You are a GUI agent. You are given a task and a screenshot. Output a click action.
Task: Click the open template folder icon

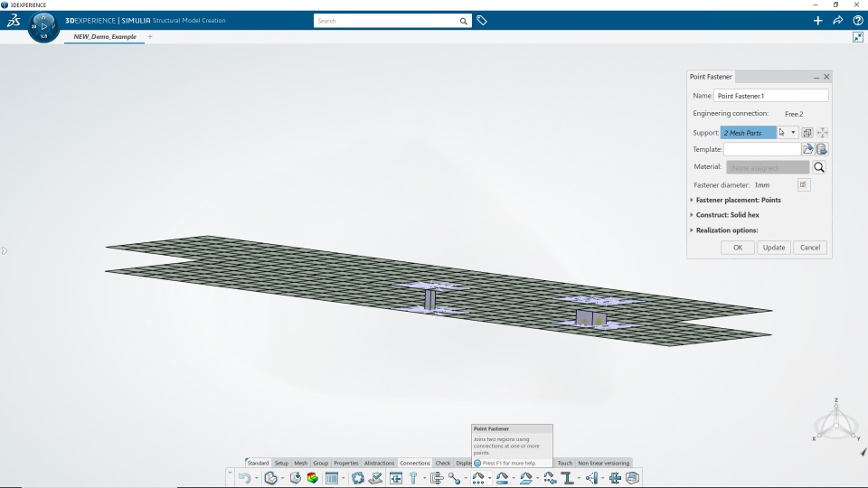tap(807, 149)
